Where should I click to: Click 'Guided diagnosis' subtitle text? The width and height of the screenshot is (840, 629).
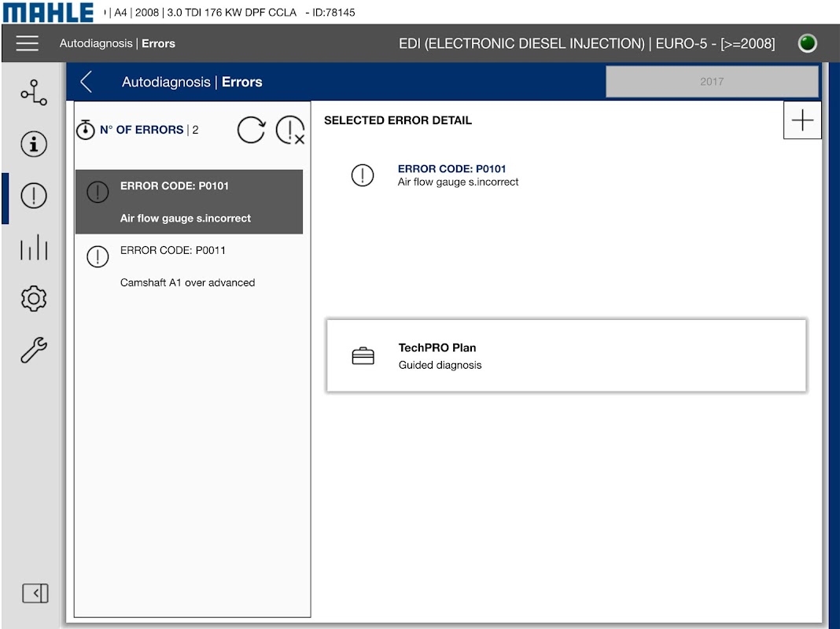coord(440,365)
